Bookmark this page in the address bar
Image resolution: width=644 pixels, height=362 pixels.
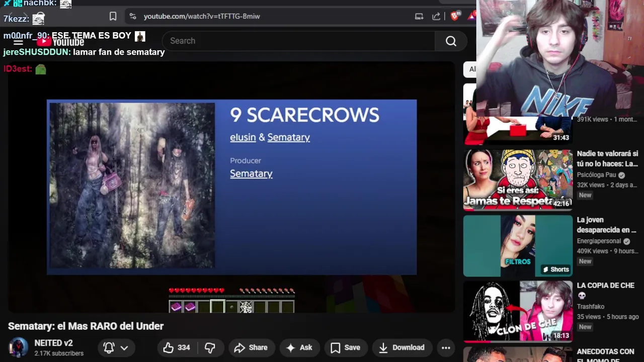tap(113, 16)
